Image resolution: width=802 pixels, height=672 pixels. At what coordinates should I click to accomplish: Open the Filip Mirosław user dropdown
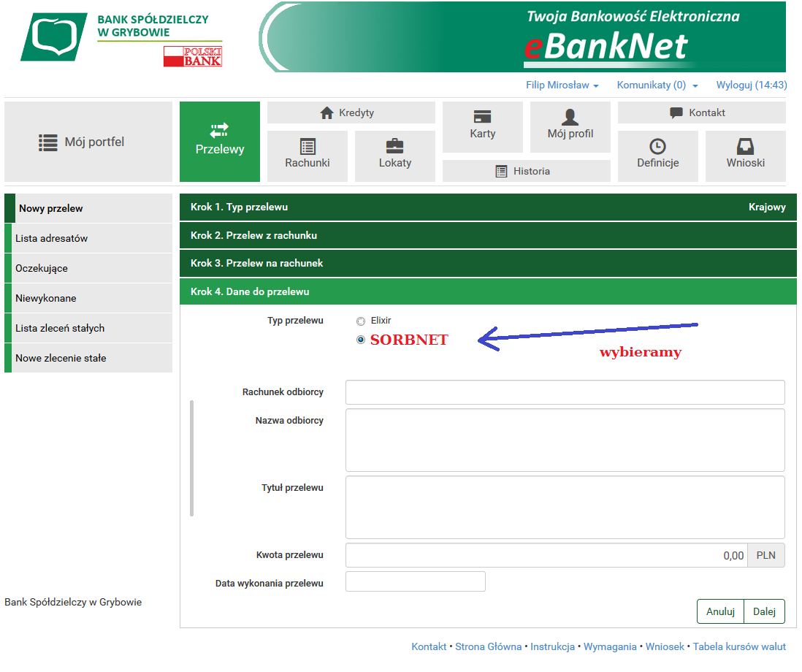(x=562, y=85)
